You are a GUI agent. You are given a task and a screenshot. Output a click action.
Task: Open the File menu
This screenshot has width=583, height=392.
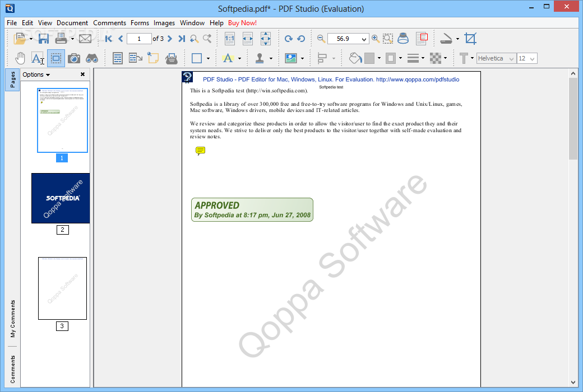pos(12,23)
